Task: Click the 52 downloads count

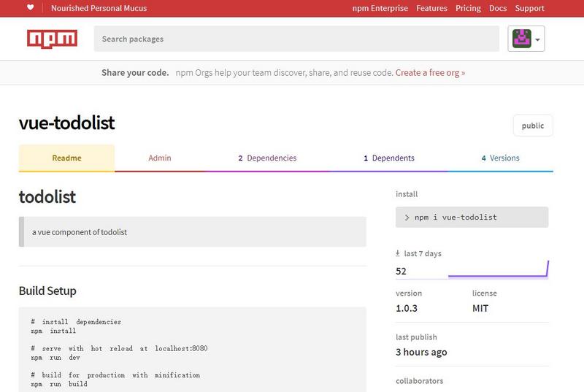Action: click(401, 271)
